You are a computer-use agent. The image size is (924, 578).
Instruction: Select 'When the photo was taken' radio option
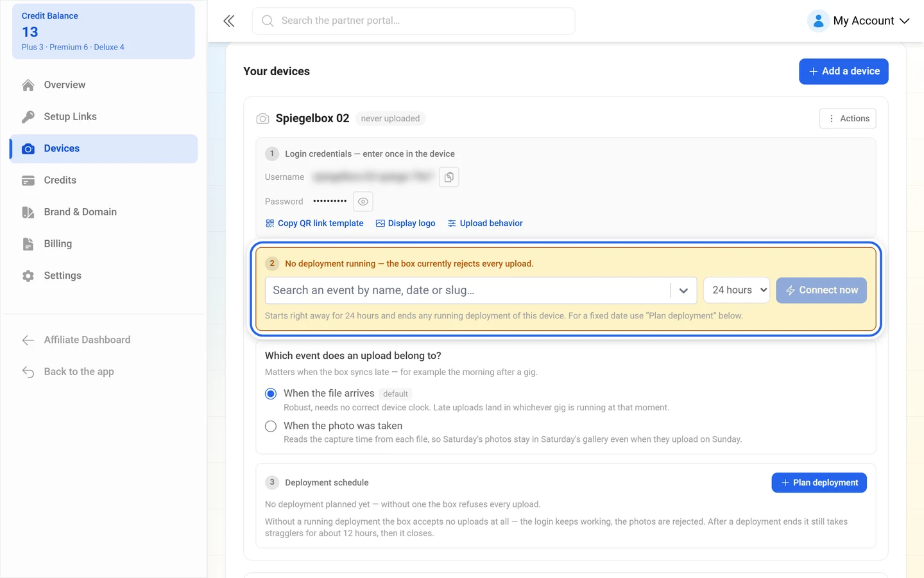tap(271, 426)
